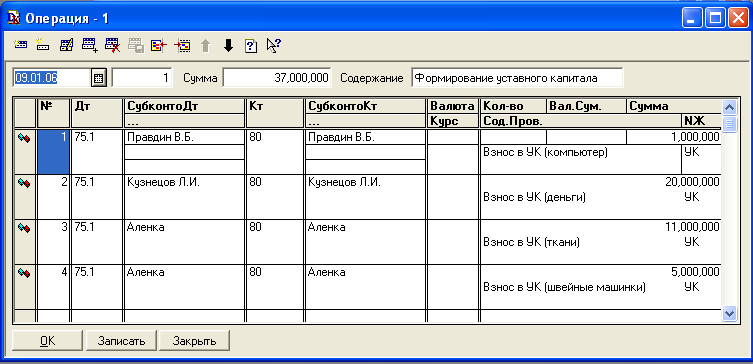Click the NЖ column header

click(701, 121)
